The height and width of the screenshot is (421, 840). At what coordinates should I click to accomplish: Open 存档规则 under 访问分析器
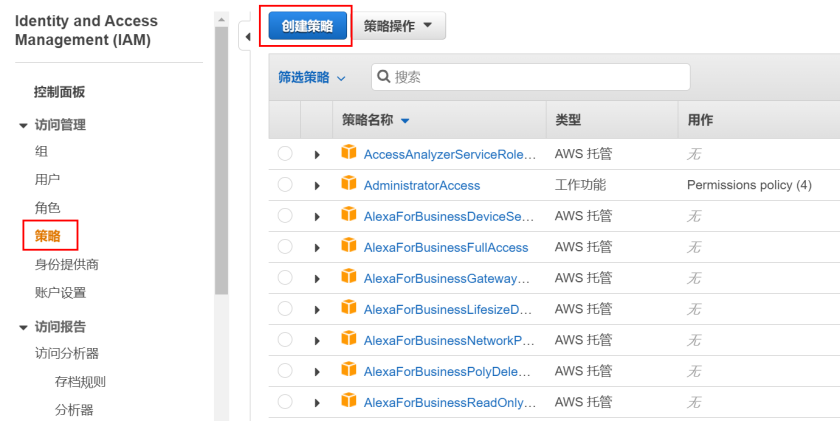80,382
